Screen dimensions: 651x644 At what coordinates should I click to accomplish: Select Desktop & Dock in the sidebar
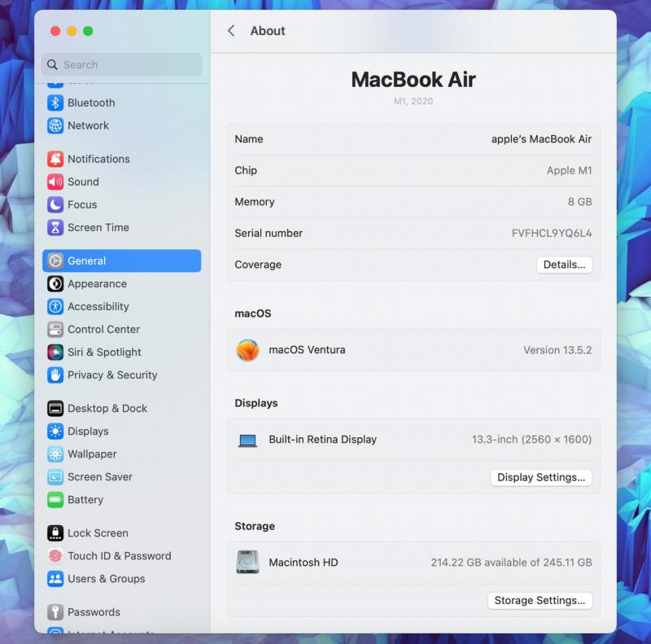[121, 409]
